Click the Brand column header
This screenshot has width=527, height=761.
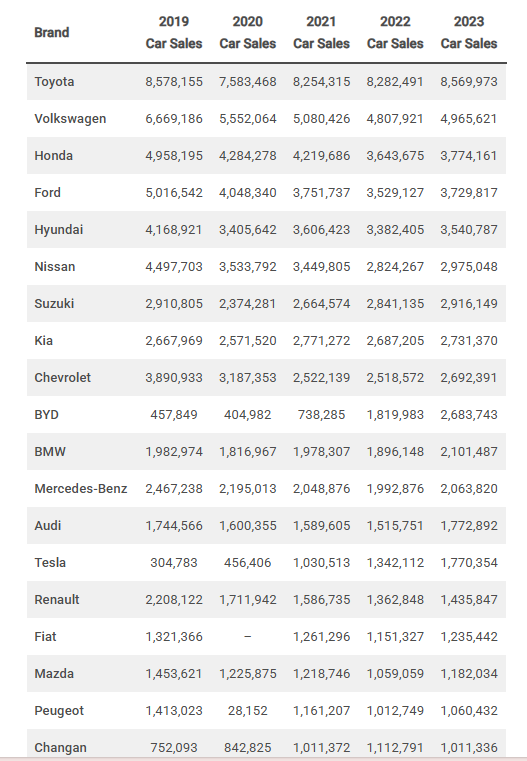point(51,33)
